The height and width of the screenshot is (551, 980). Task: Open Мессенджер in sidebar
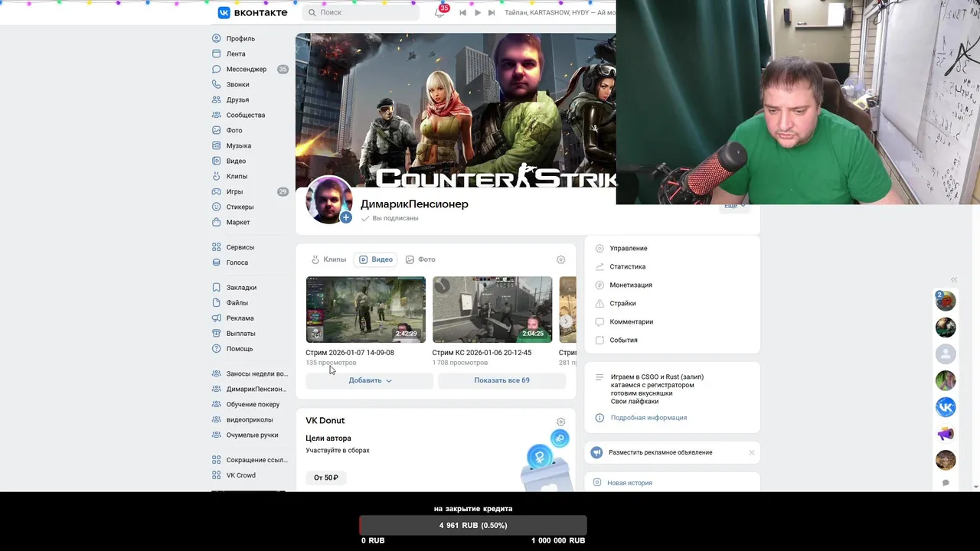coord(246,69)
